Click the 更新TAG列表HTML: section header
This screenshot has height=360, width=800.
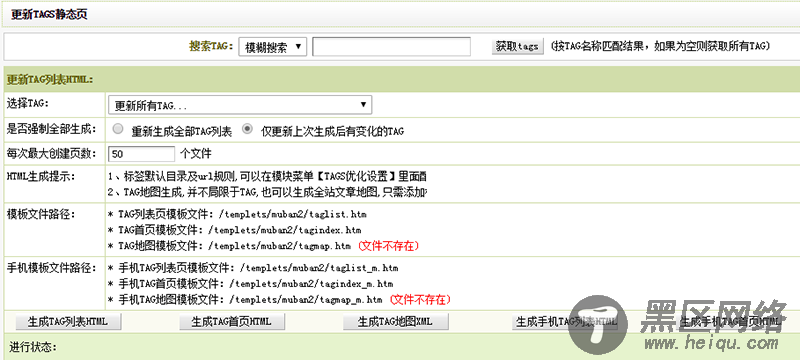[x=49, y=80]
